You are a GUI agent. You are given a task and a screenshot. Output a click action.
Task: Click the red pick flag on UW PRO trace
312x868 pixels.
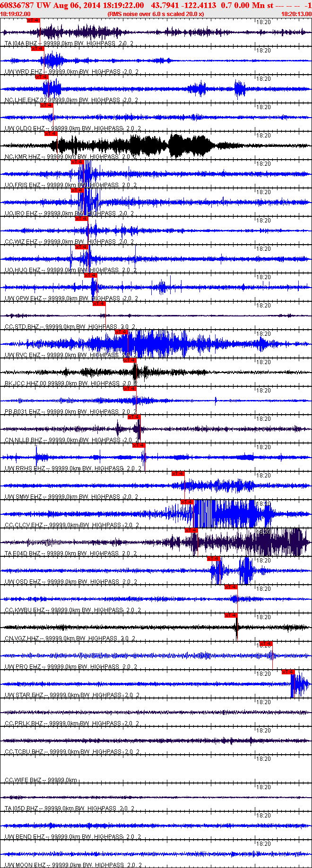[266, 644]
